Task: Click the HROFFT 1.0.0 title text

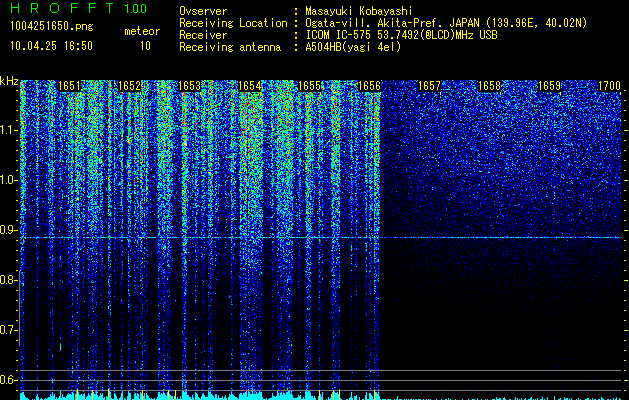Action: [x=78, y=8]
